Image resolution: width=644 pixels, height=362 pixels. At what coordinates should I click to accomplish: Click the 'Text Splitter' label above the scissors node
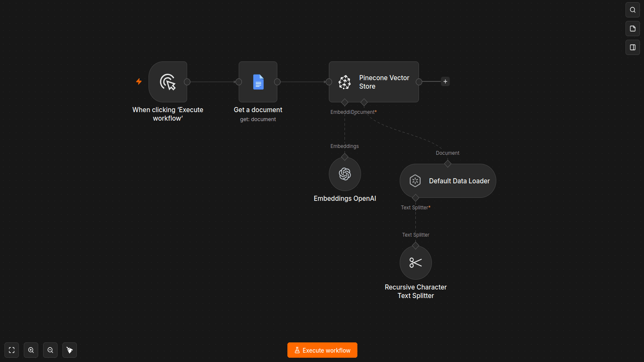416,235
